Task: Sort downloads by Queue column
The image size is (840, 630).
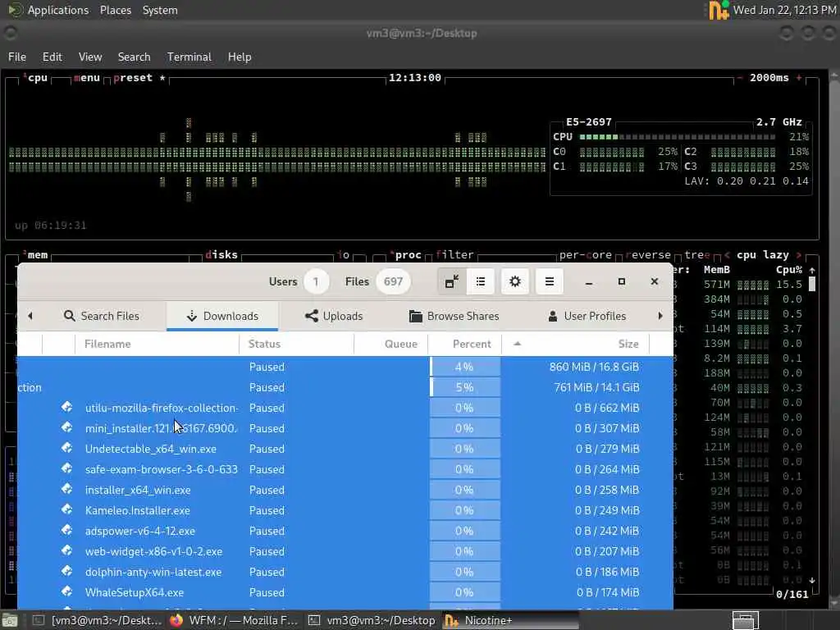Action: click(391, 344)
